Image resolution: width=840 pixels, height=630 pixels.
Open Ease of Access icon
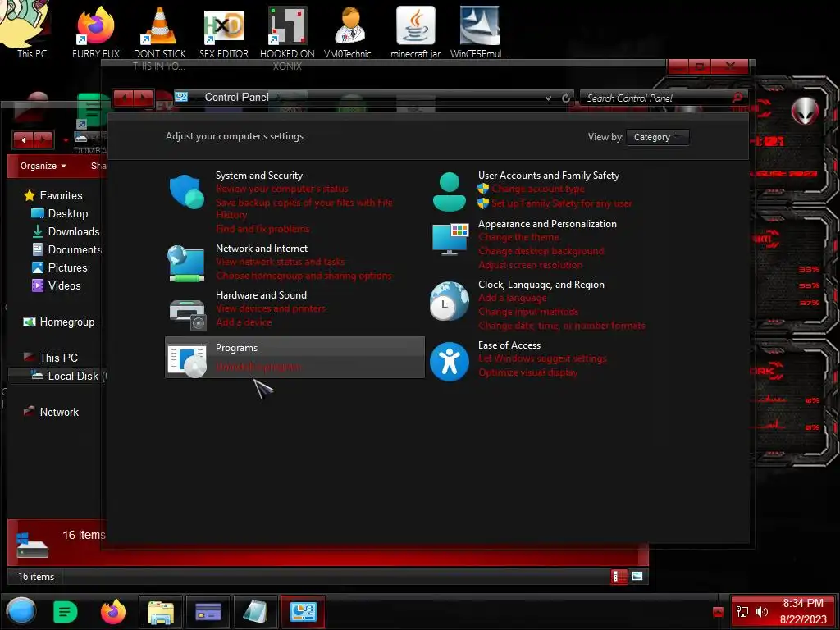(449, 362)
